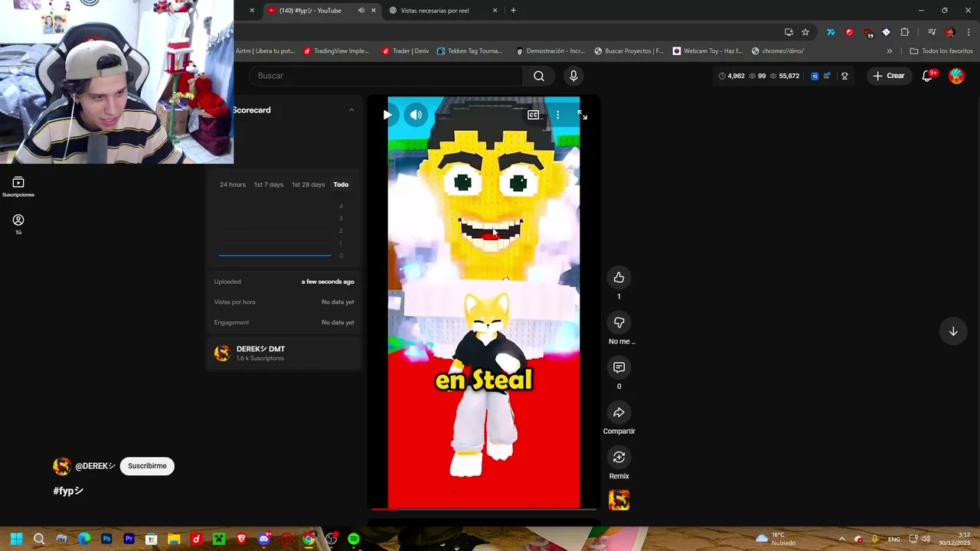Open Suscripciones in the sidebar

18,186
